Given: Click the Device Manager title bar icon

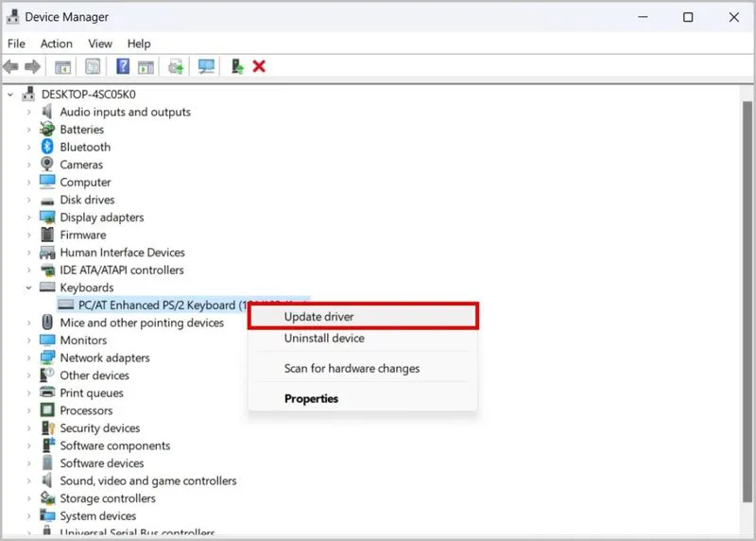Looking at the screenshot, I should point(12,17).
